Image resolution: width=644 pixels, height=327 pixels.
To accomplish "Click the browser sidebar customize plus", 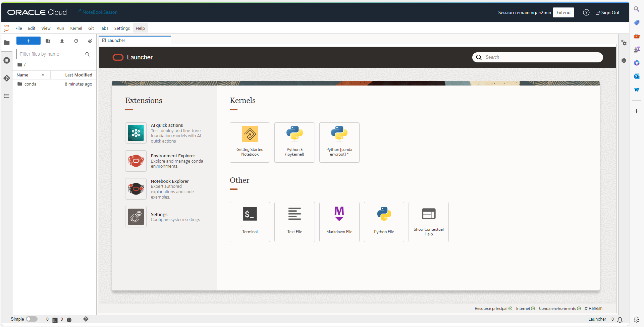I will 636,111.
